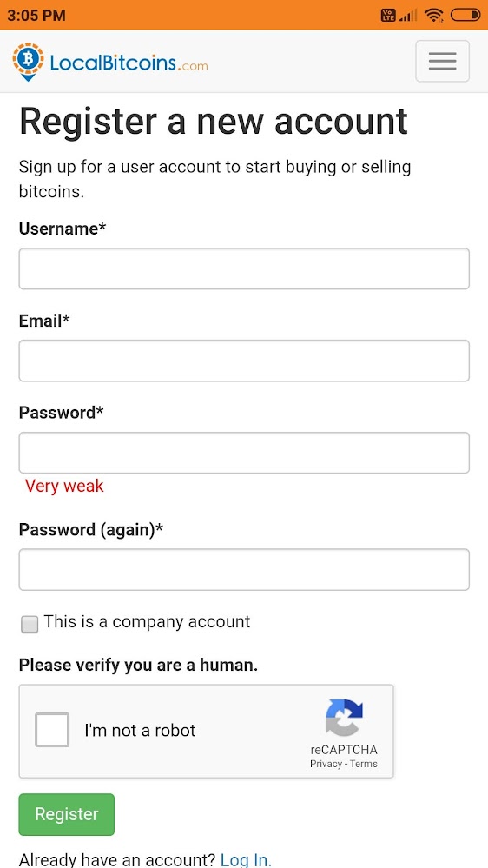Tap the LocalBitcoins pin logo icon

28,62
